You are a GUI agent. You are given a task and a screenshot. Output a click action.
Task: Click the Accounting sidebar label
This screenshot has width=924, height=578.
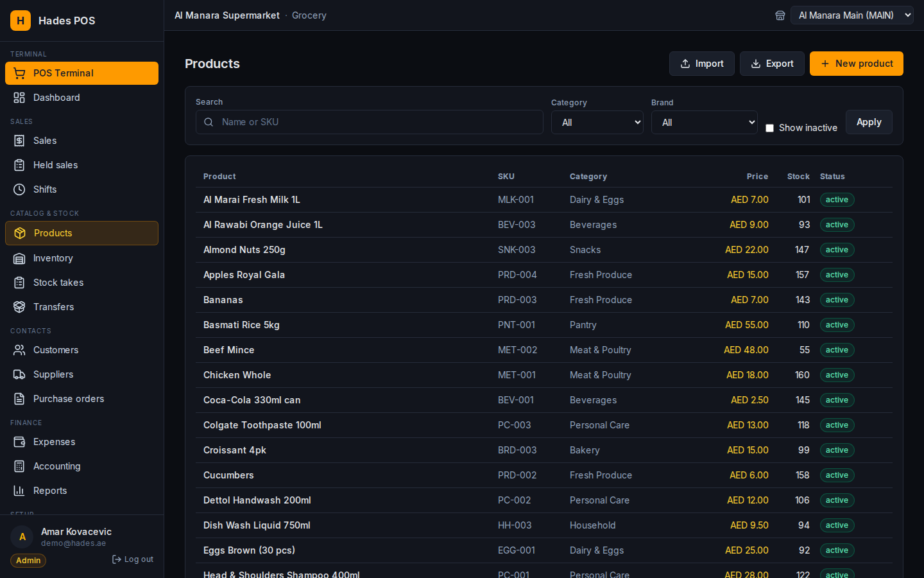tap(57, 466)
